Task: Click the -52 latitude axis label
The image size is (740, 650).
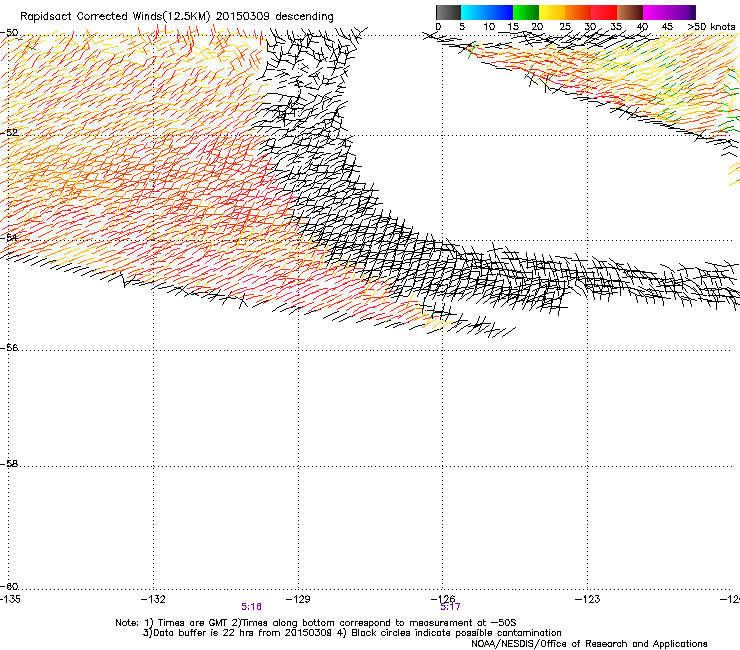Action: [x=9, y=132]
